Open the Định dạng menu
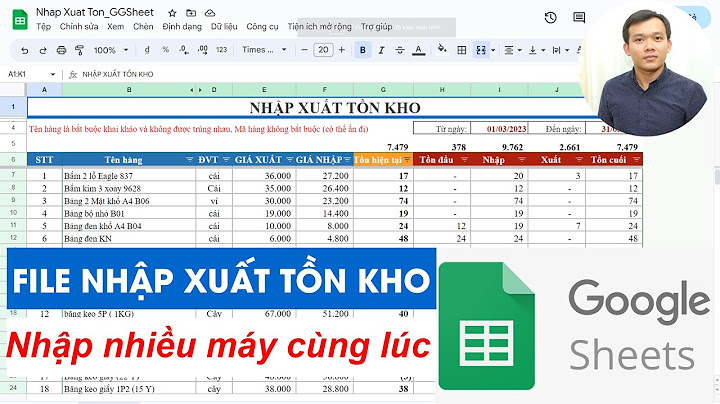This screenshot has height=404, width=720. (x=182, y=27)
